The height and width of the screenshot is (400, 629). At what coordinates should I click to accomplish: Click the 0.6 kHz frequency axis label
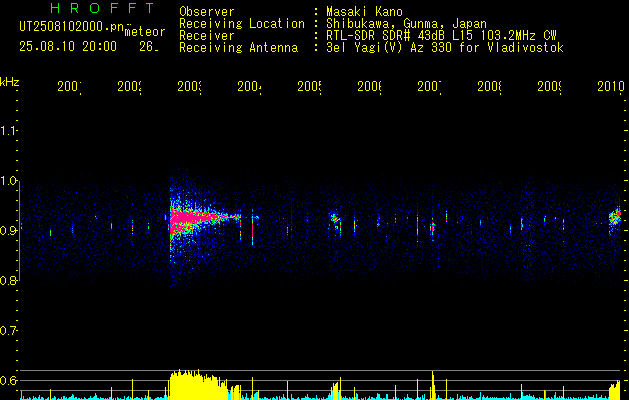(x=8, y=380)
